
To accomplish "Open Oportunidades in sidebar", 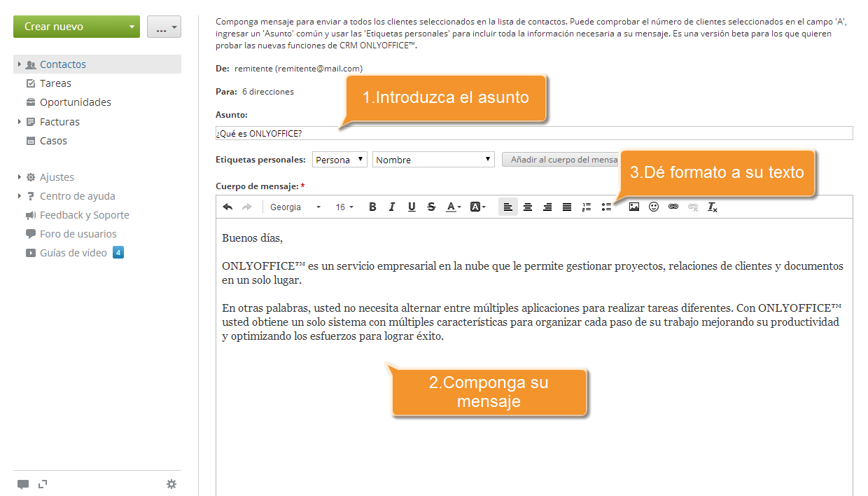I will (x=76, y=102).
